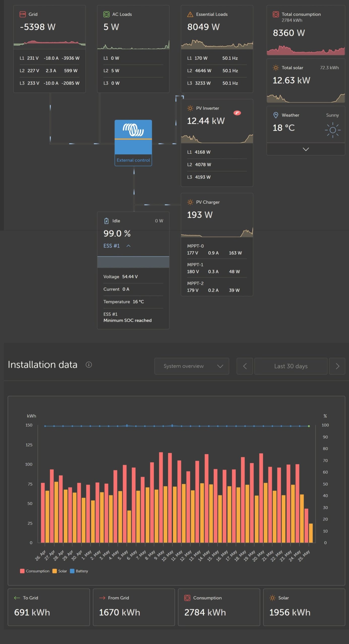The width and height of the screenshot is (349, 644).
Task: Click the 691 kWh To Grid value
Action: 32,612
